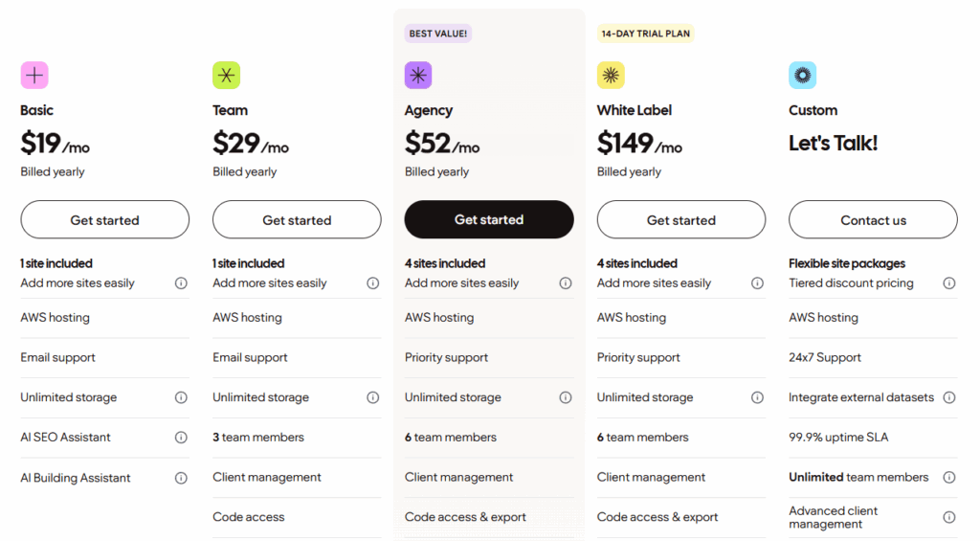
Task: Choose the black Agency Get started button
Action: tap(489, 219)
